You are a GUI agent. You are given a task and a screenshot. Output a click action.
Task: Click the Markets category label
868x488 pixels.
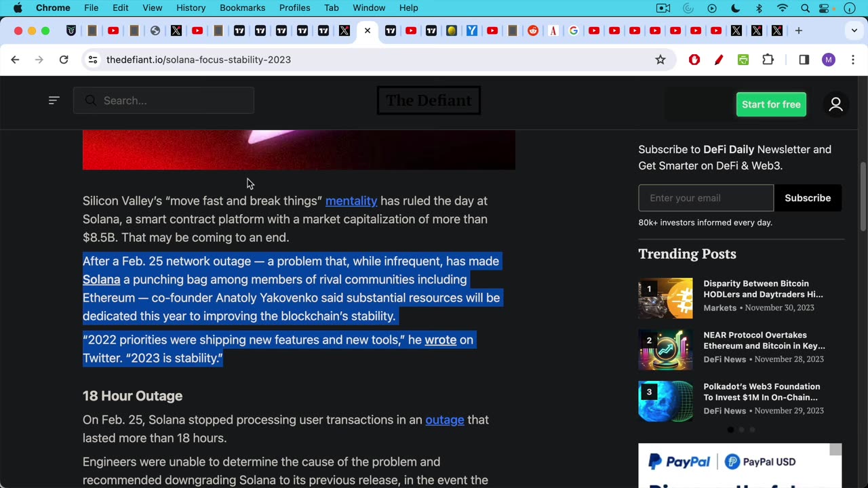pos(719,308)
